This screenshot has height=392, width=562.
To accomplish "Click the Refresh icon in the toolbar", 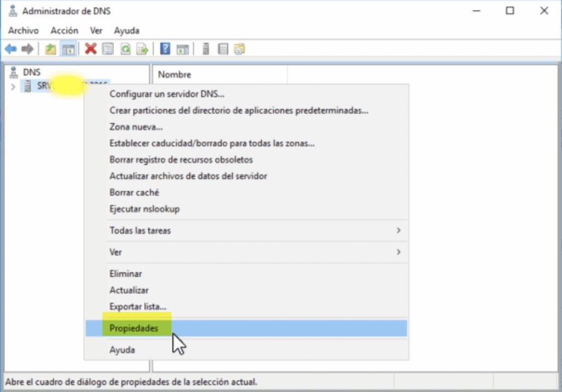I will coord(123,49).
